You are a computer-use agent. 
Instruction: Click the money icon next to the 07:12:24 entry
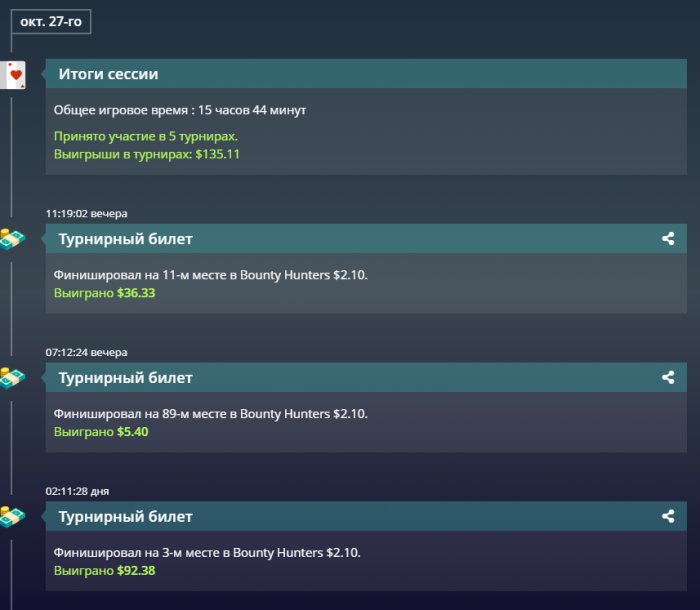click(13, 378)
